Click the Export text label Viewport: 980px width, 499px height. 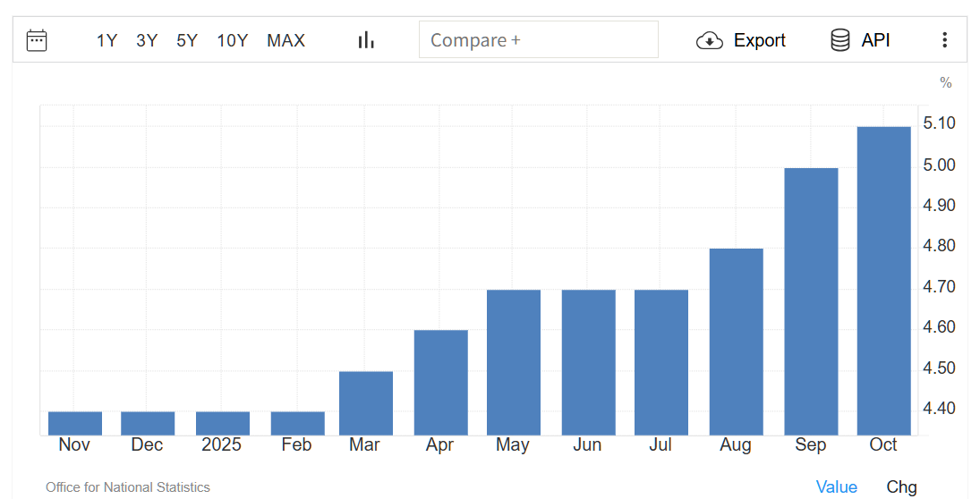click(759, 40)
